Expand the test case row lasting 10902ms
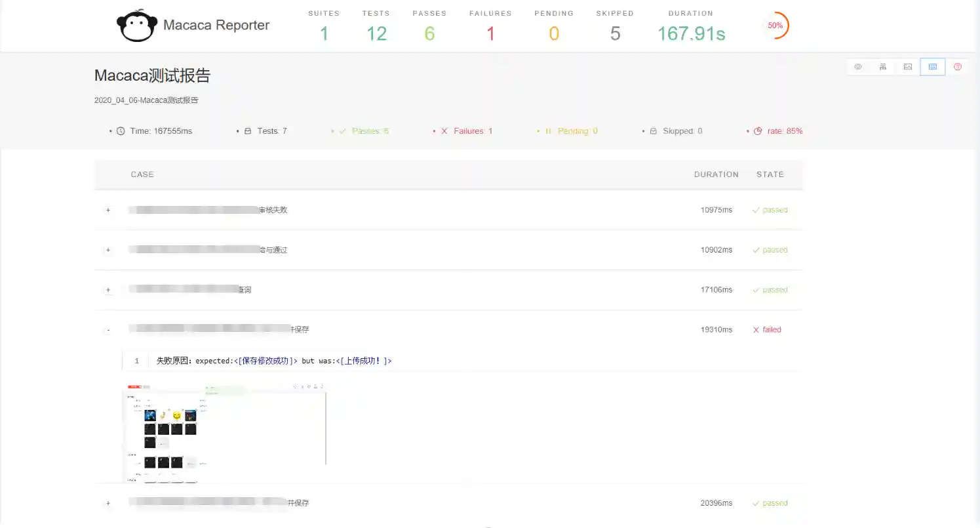Viewport: 980px width, 528px height. click(108, 251)
